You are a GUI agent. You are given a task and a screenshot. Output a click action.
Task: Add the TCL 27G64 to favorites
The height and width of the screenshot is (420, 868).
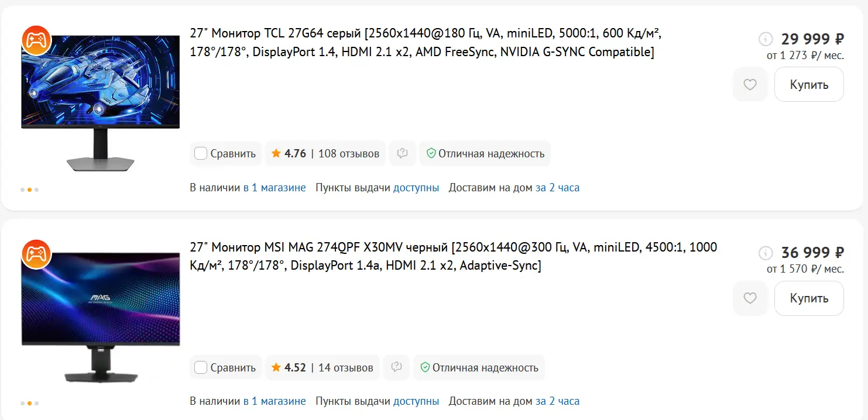pos(750,85)
